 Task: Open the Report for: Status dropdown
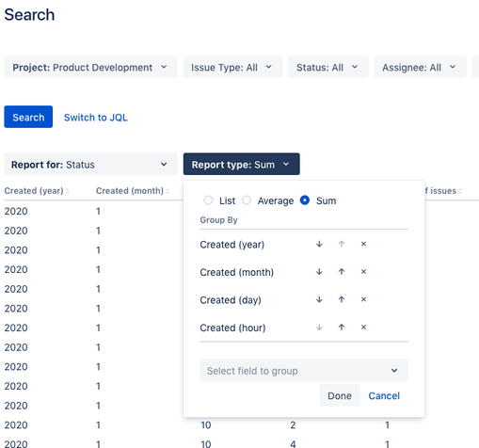[x=90, y=164]
